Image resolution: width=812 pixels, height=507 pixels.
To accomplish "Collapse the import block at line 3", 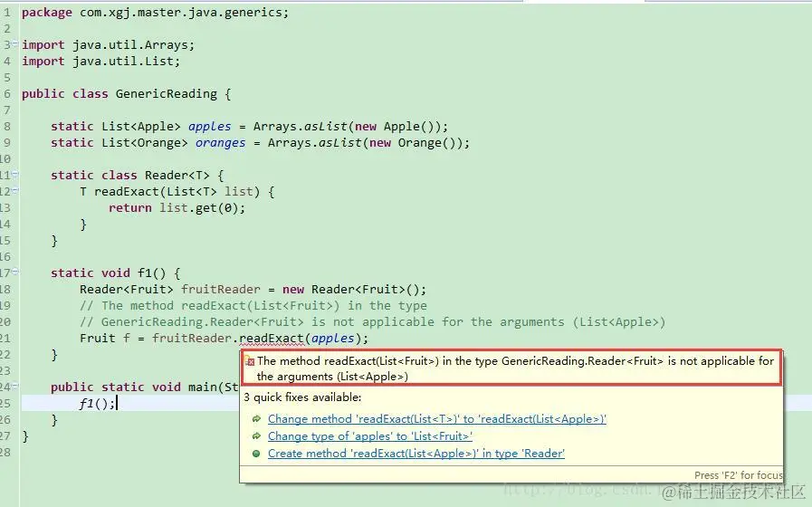I will click(15, 43).
